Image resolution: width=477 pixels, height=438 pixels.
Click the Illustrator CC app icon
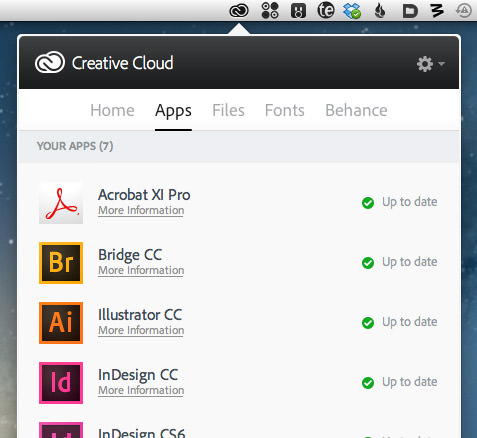point(61,323)
